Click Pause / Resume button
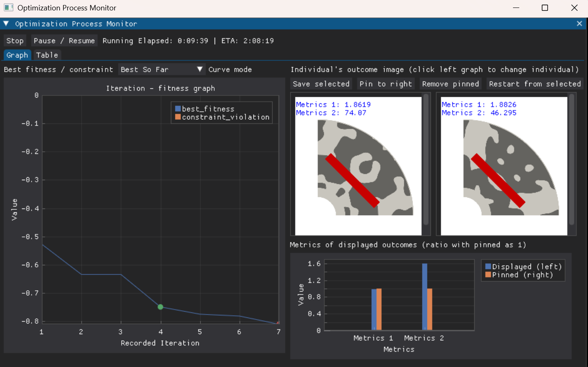588x367 pixels. point(64,40)
